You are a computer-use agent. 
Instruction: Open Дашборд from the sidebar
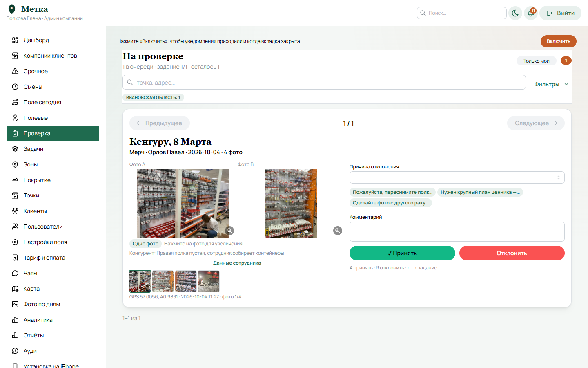(x=53, y=40)
